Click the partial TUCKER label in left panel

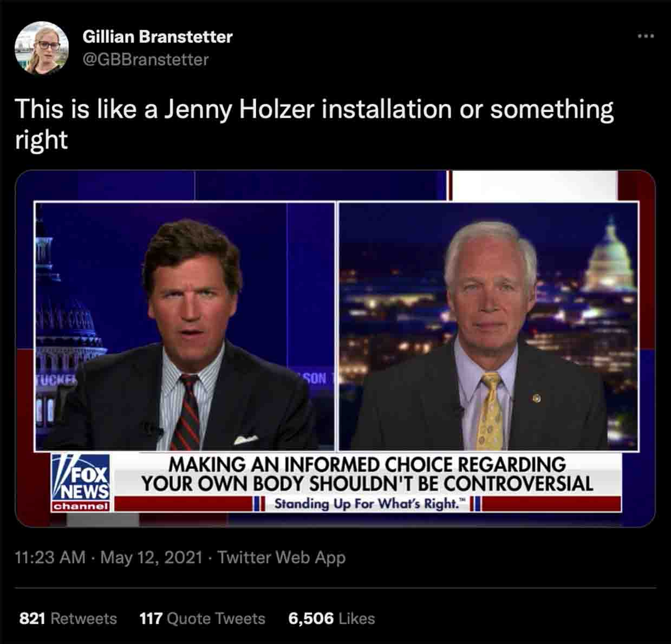point(56,379)
